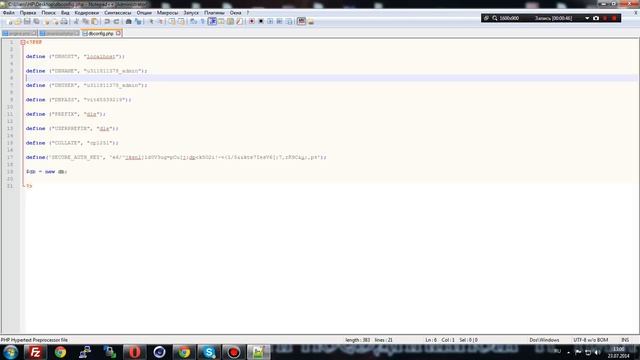Open the Кодировки menu
This screenshot has height=360, width=640.
pyautogui.click(x=87, y=13)
